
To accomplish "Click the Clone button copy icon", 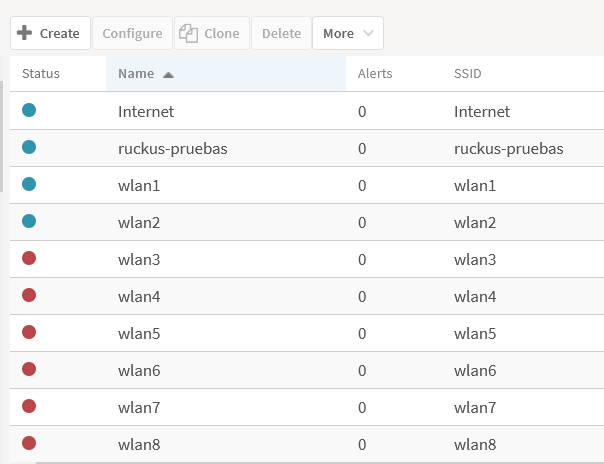I will (x=188, y=33).
